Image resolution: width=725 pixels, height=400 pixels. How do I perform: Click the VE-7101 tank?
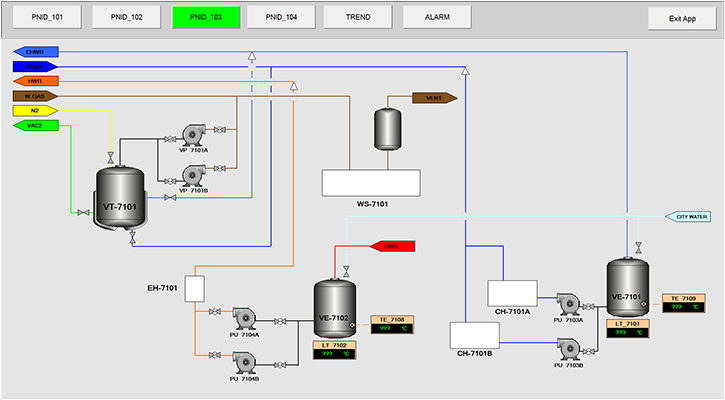[x=627, y=288]
